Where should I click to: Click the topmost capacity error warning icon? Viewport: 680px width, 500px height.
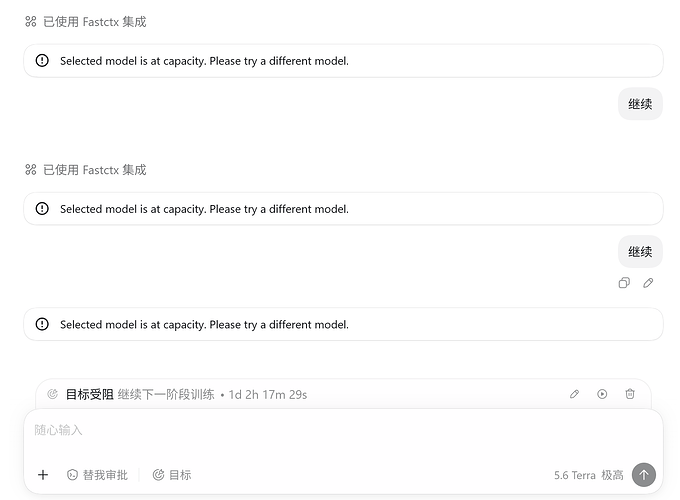pyautogui.click(x=42, y=61)
